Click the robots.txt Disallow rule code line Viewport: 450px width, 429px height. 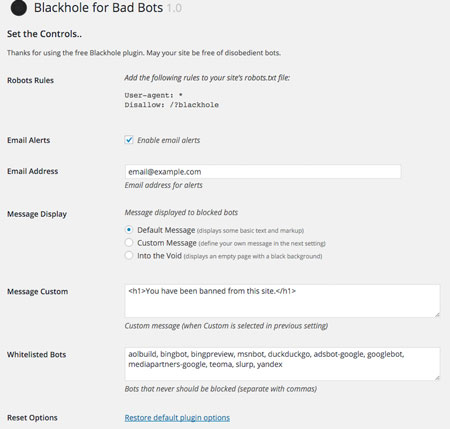[172, 105]
